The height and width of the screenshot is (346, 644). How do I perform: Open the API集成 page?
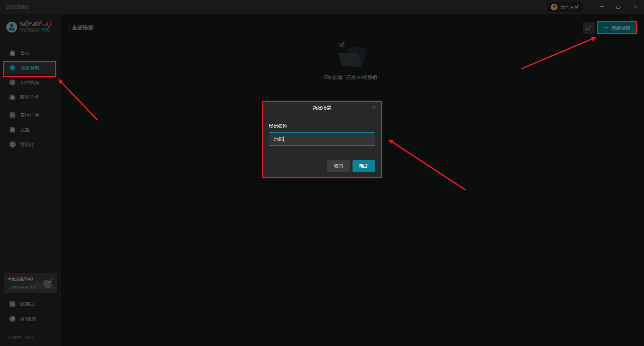(28, 319)
